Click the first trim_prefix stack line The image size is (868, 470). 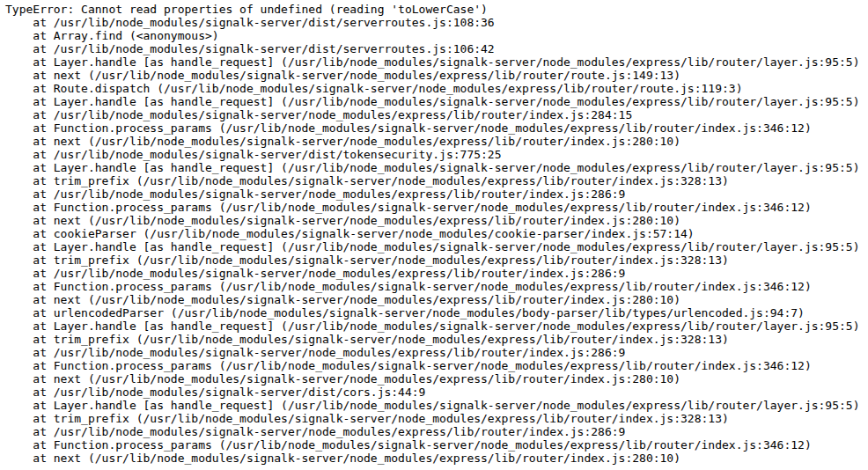pos(380,181)
